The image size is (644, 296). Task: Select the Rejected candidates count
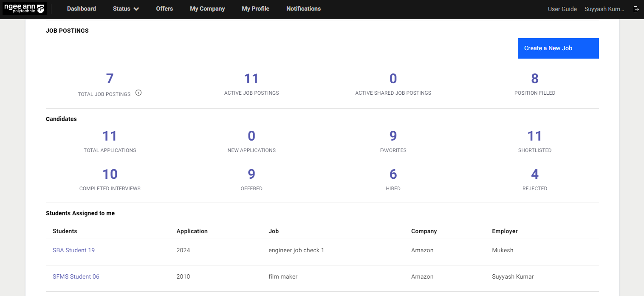[x=534, y=175]
